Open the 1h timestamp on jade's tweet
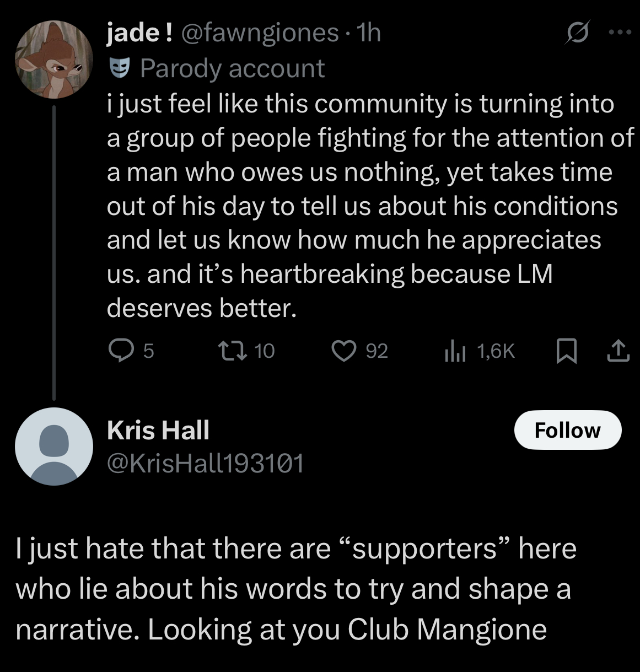This screenshot has height=672, width=640. [x=369, y=34]
